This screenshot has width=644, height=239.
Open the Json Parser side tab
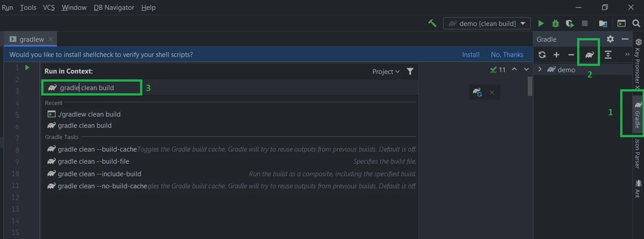637,153
